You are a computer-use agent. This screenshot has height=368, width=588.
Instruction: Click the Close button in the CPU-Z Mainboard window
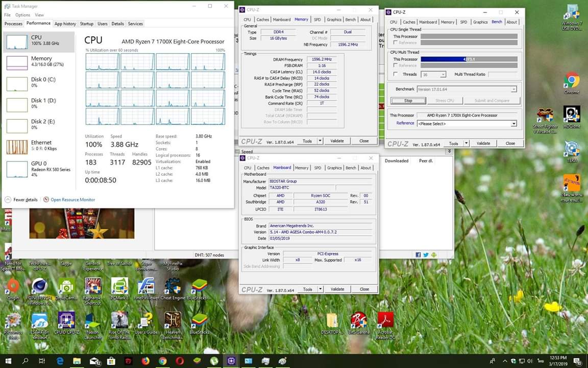pos(364,289)
